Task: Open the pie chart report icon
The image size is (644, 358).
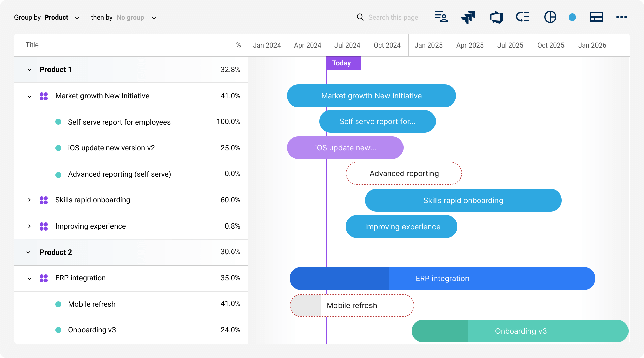Action: 550,17
